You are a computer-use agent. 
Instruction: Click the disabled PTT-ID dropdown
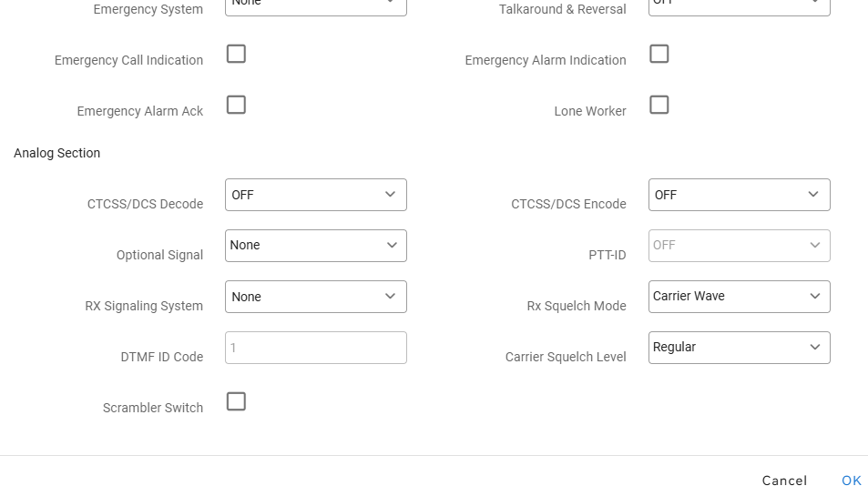tap(739, 246)
